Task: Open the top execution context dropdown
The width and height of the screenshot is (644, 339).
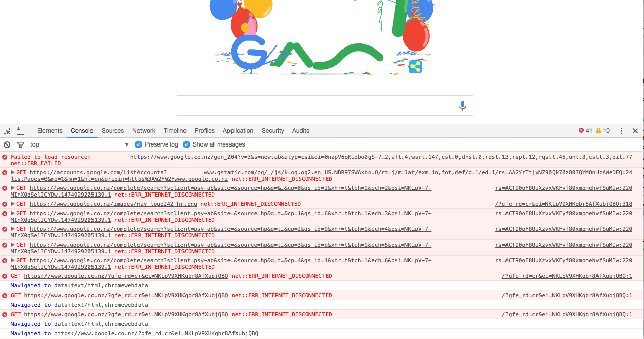Action: (x=79, y=144)
